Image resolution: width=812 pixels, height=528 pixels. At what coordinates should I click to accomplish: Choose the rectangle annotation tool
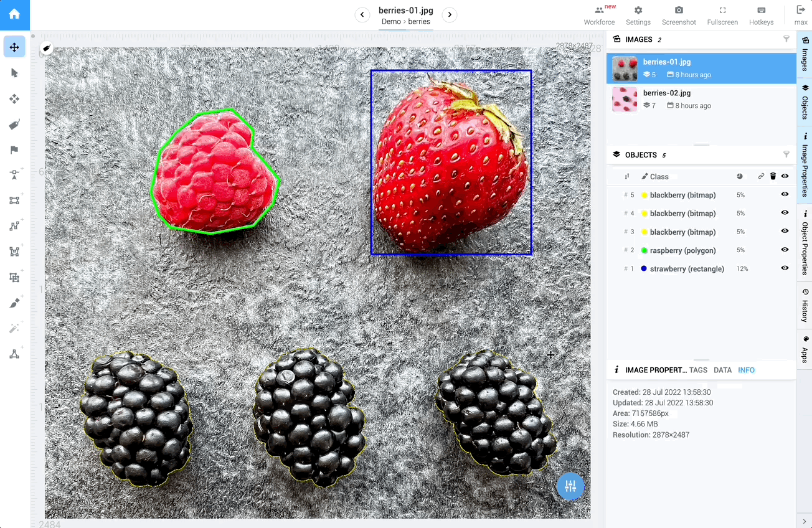(14, 200)
